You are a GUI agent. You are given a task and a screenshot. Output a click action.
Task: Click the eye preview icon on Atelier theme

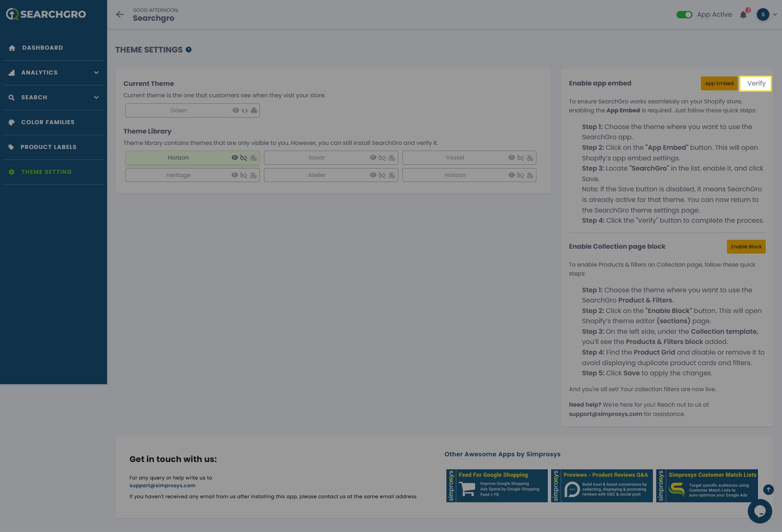point(373,175)
